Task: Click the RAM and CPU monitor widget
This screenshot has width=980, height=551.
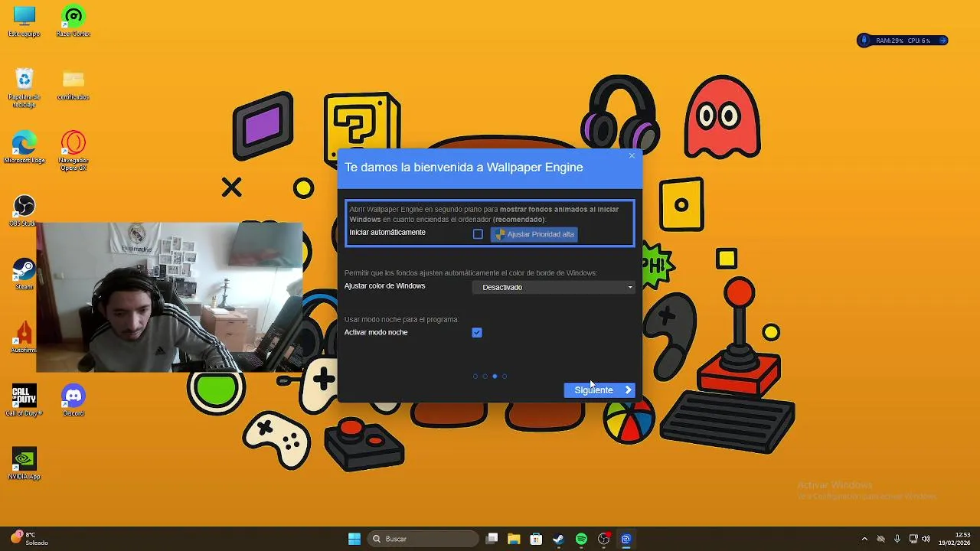Action: pyautogui.click(x=903, y=40)
